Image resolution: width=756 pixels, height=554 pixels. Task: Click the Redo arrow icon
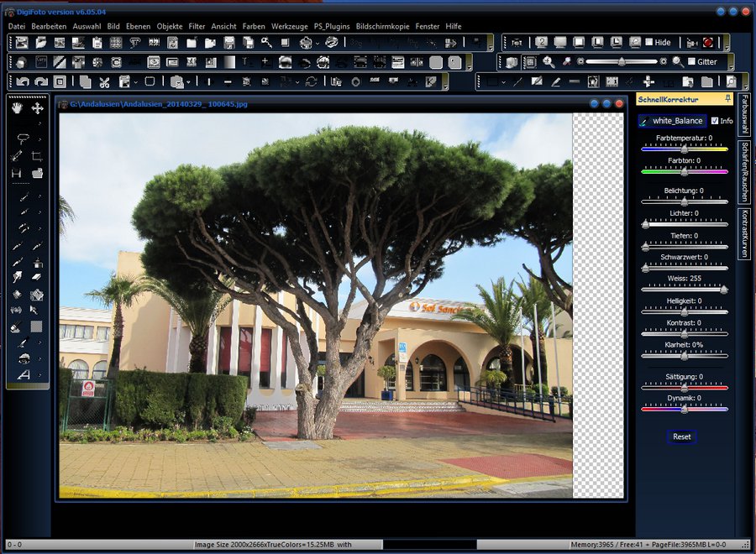(40, 82)
